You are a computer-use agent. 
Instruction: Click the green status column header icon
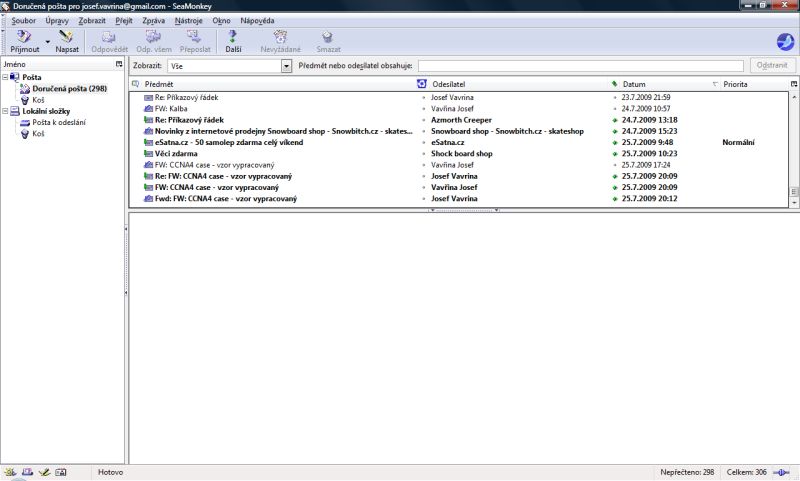point(614,84)
